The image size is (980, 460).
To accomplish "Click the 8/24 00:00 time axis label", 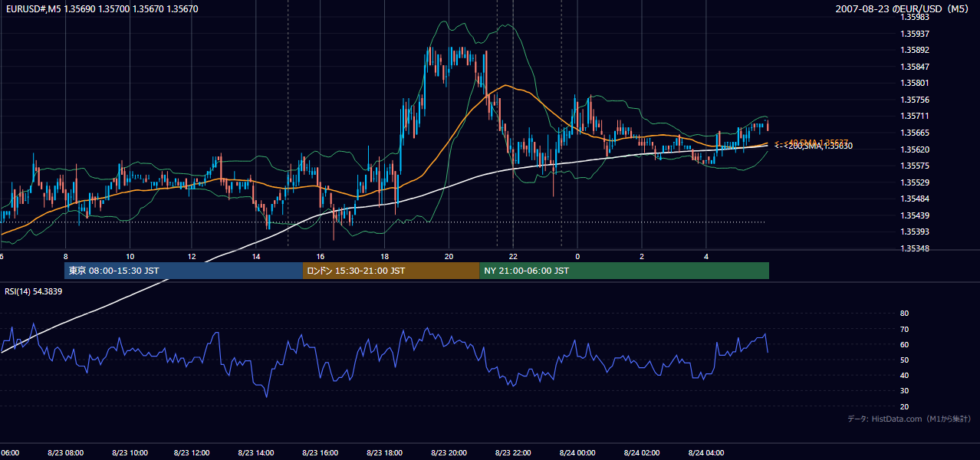I will [x=577, y=453].
